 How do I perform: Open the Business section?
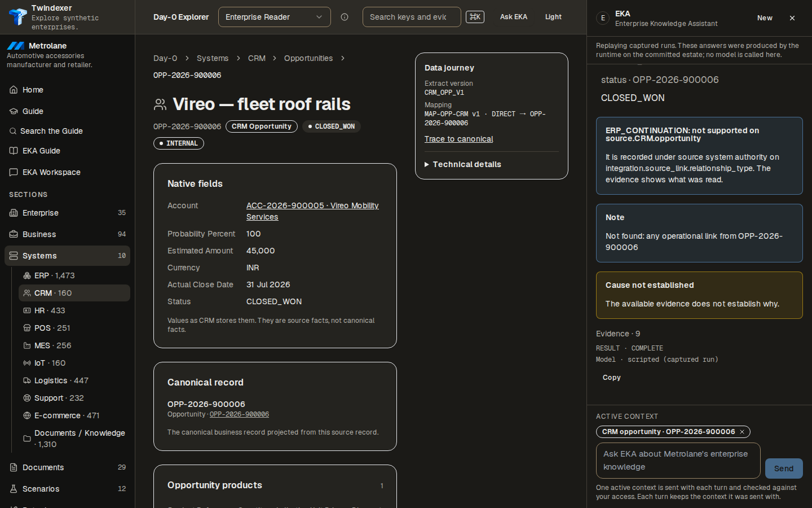click(67, 234)
